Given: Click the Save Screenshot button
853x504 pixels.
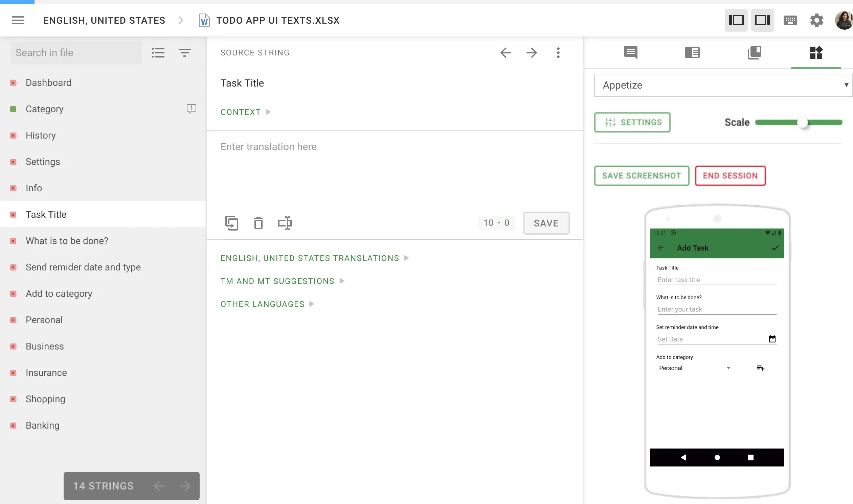Looking at the screenshot, I should point(641,175).
